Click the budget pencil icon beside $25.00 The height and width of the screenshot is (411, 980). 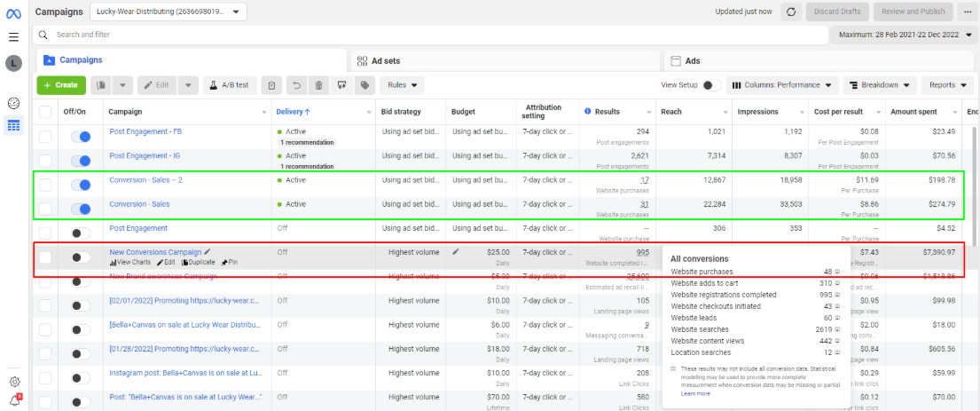(456, 251)
